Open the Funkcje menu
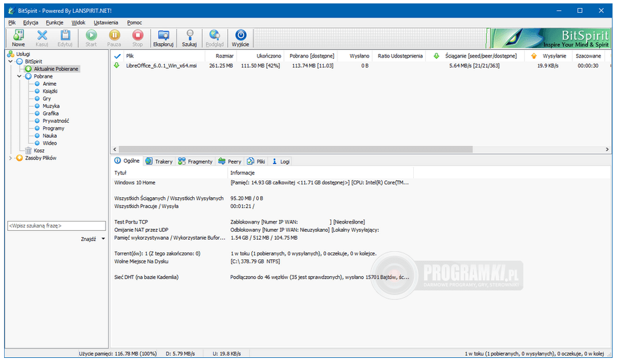This screenshot has height=364, width=620. tap(55, 22)
